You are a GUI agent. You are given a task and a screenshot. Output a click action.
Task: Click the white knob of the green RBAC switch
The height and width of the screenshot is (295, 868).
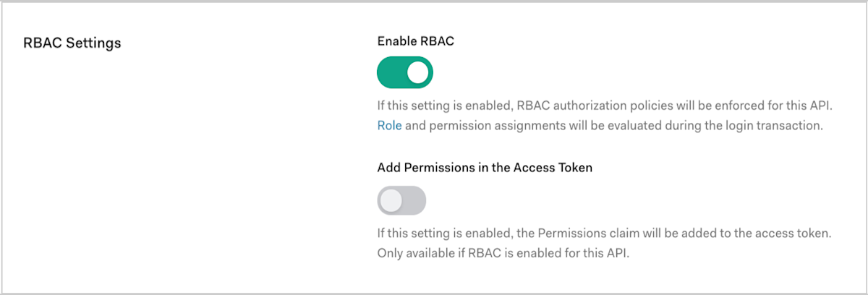(x=418, y=73)
